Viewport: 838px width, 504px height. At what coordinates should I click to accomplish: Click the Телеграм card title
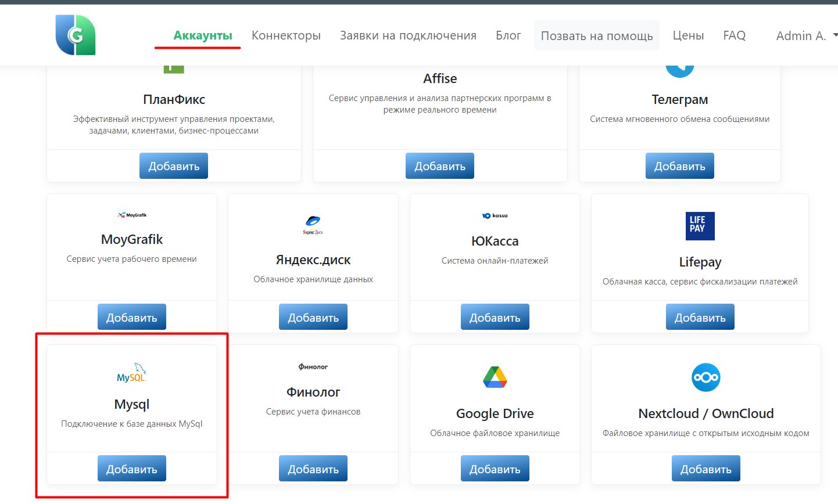pos(680,99)
